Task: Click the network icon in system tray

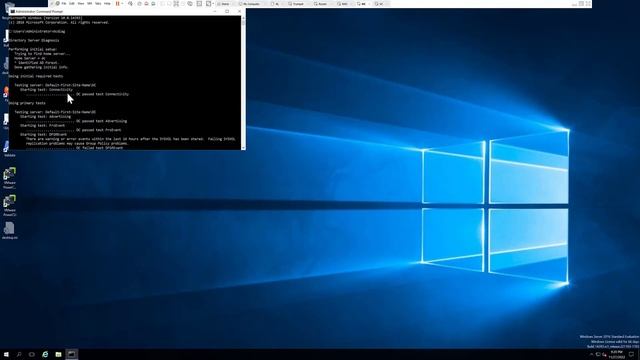Action: pos(598,354)
